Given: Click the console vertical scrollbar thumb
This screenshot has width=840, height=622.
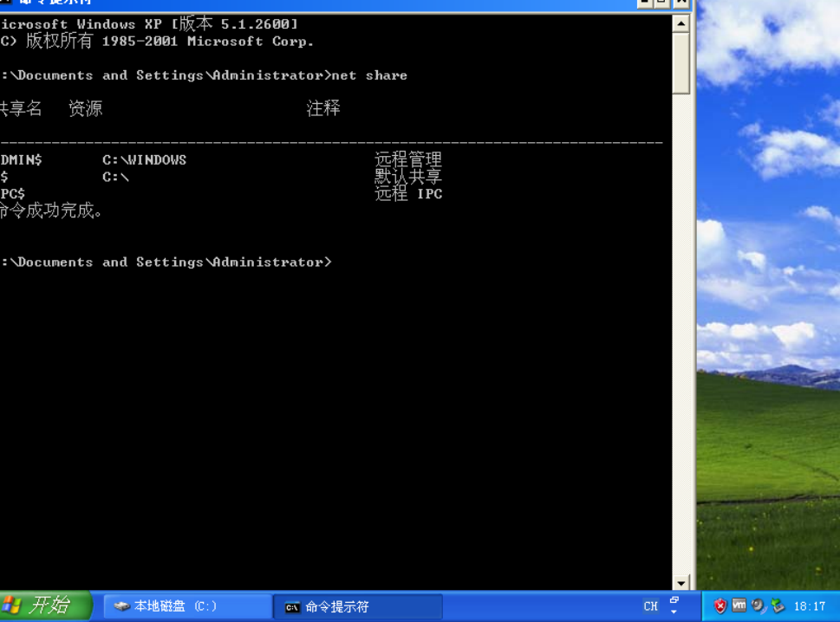Looking at the screenshot, I should [x=680, y=63].
